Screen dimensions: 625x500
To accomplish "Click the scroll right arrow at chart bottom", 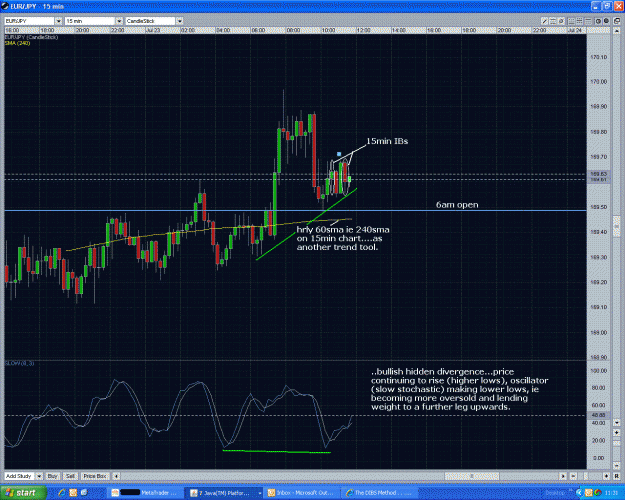I will coord(563,476).
